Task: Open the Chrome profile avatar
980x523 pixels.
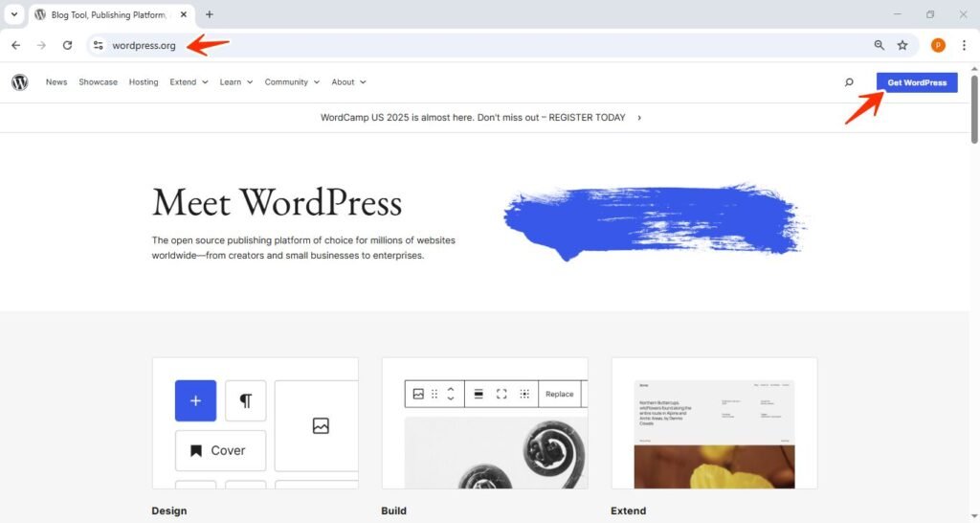Action: (938, 45)
